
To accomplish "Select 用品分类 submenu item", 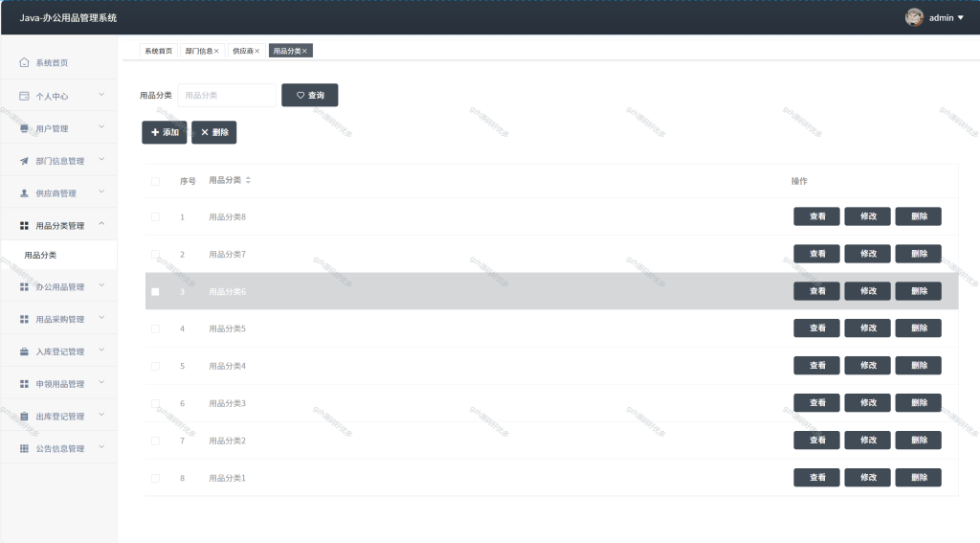I will point(58,256).
